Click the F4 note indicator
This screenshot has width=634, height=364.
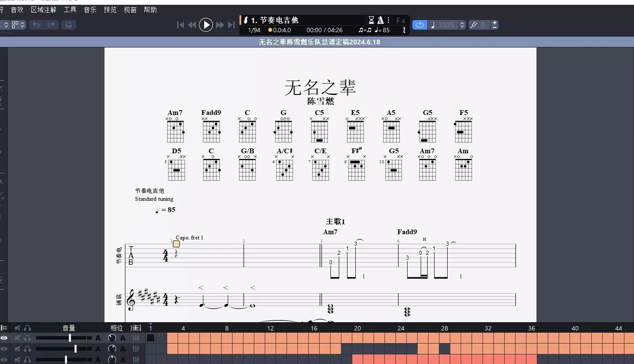point(401,20)
